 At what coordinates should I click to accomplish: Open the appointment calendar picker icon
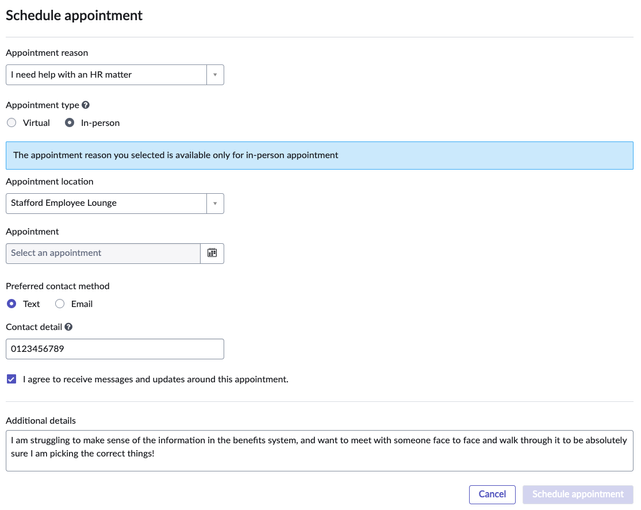pyautogui.click(x=212, y=253)
